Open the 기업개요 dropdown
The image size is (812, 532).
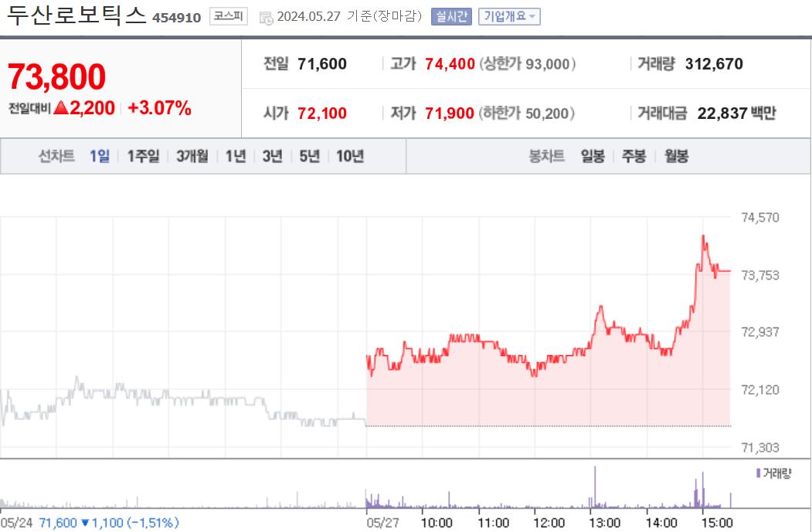click(509, 16)
